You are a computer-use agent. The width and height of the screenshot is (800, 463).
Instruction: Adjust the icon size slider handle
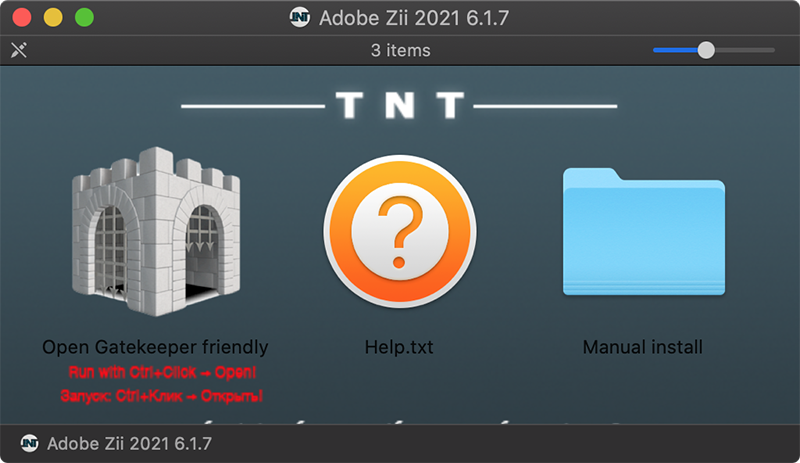pos(706,50)
